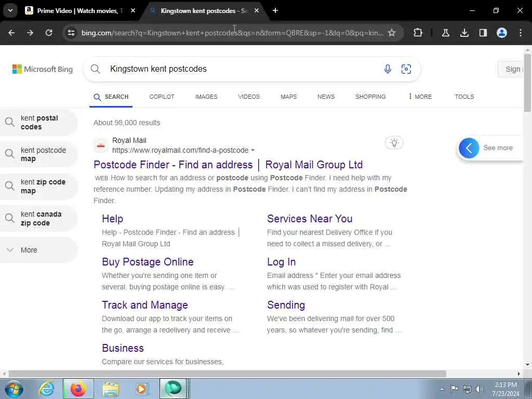
Task: Open the Downloads toolbar icon
Action: (x=464, y=33)
